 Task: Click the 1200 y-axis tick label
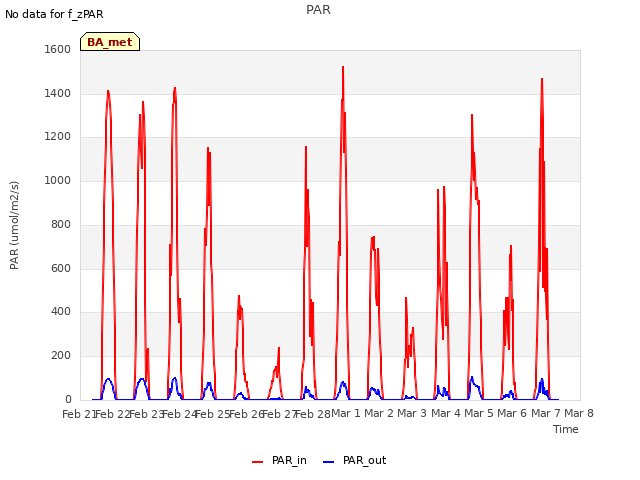(58, 137)
